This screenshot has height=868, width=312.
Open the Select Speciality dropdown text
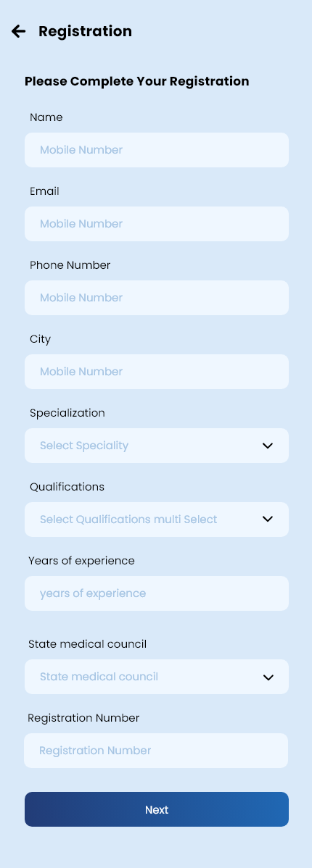(x=84, y=446)
